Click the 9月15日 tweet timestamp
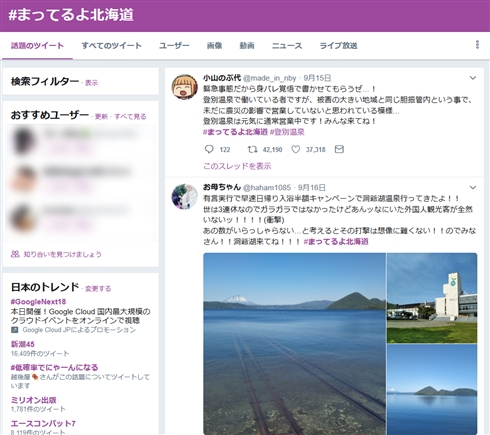 [317, 78]
